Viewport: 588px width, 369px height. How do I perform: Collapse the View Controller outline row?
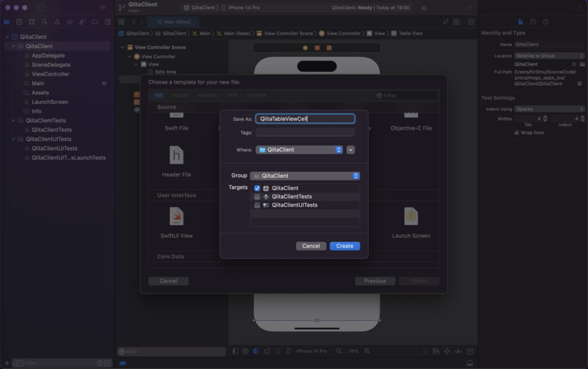point(129,57)
